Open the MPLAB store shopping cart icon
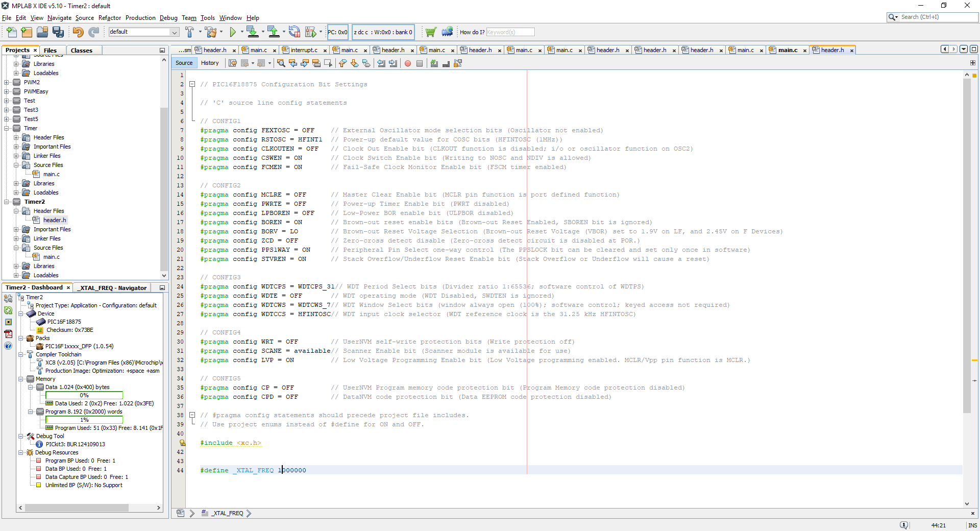 tap(431, 32)
